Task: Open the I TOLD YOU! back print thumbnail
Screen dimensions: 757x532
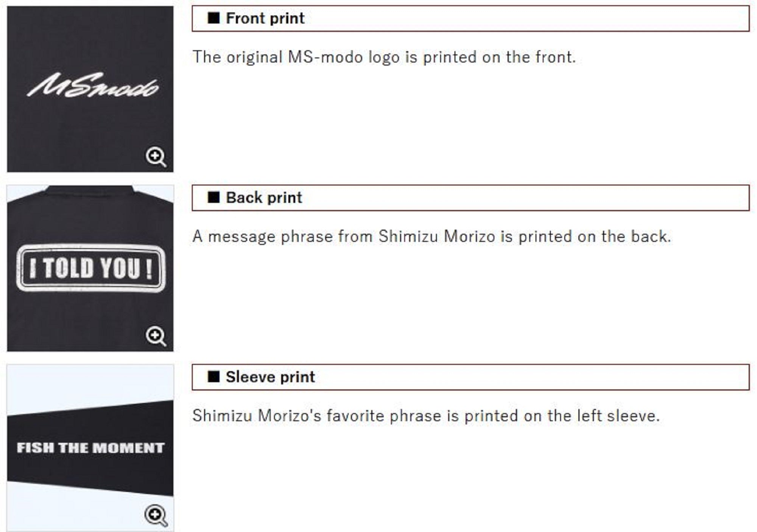Action: click(90, 268)
